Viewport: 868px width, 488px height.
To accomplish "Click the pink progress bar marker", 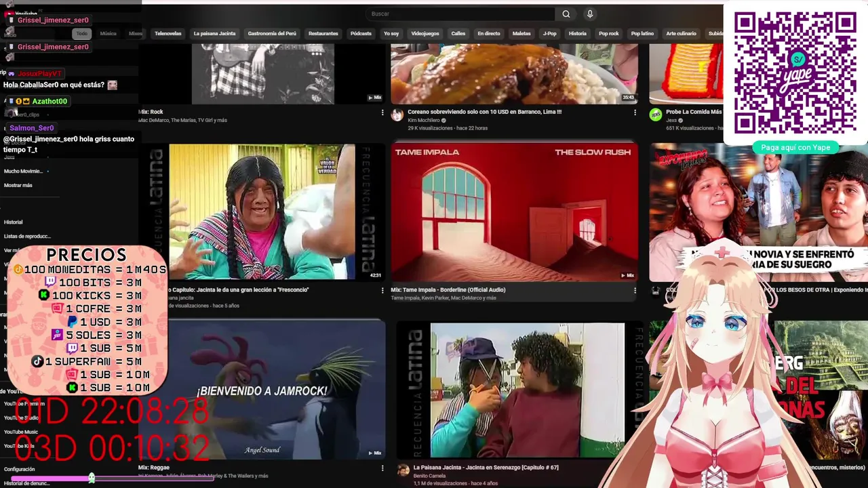I will (x=92, y=478).
